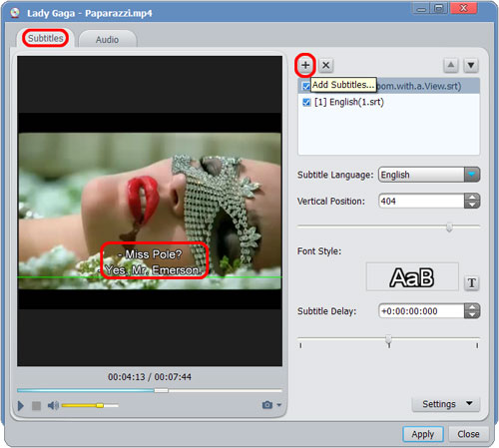The height and width of the screenshot is (448, 499).
Task: Mute the volume speaker icon
Action: click(x=53, y=405)
